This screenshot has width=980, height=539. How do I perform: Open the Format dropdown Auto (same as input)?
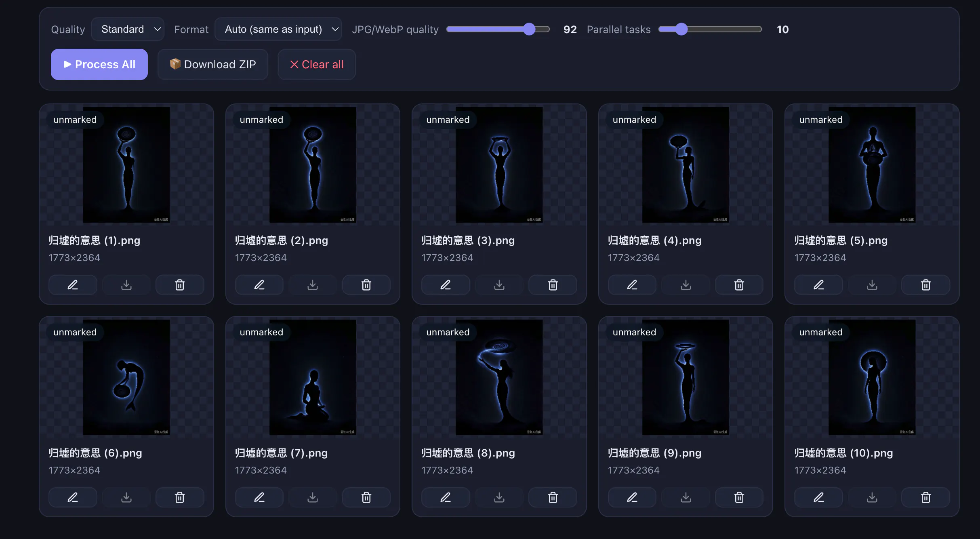coord(278,29)
